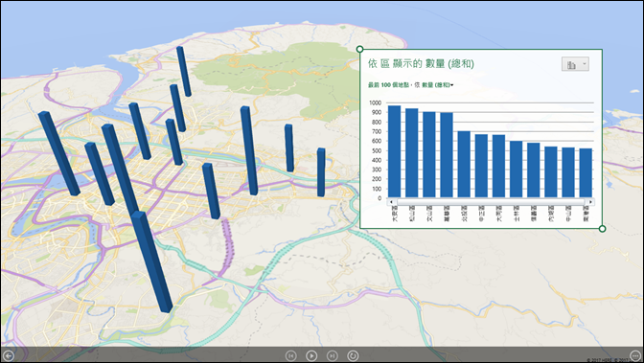Click the chart scrollbar left arrow
Viewport: 644px width, 363px height.
(391, 202)
